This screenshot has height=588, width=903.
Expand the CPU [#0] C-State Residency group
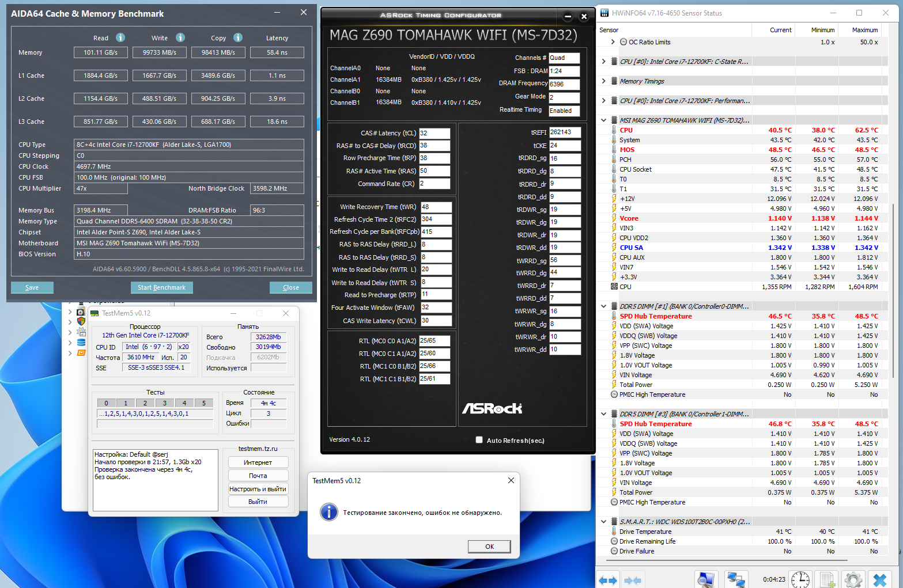click(603, 62)
